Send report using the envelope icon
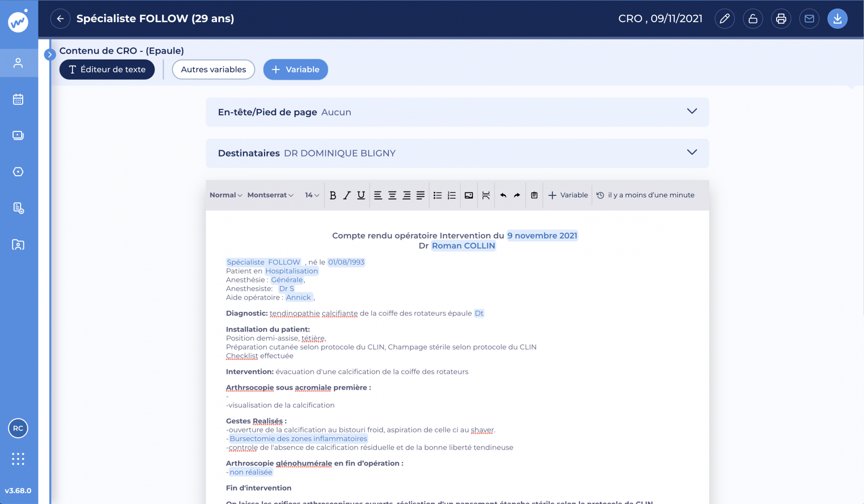The image size is (864, 504). pyautogui.click(x=809, y=19)
